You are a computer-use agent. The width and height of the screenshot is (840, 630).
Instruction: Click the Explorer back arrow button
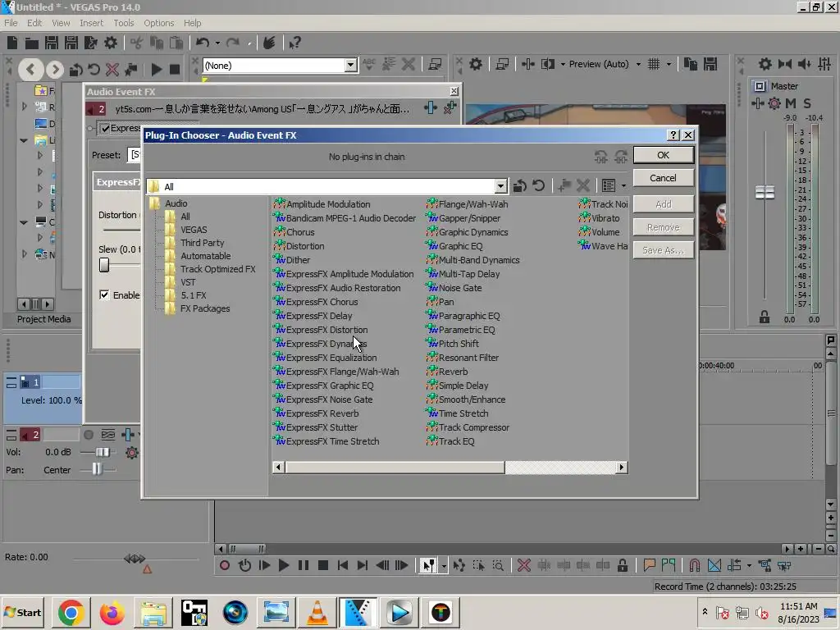pos(30,69)
